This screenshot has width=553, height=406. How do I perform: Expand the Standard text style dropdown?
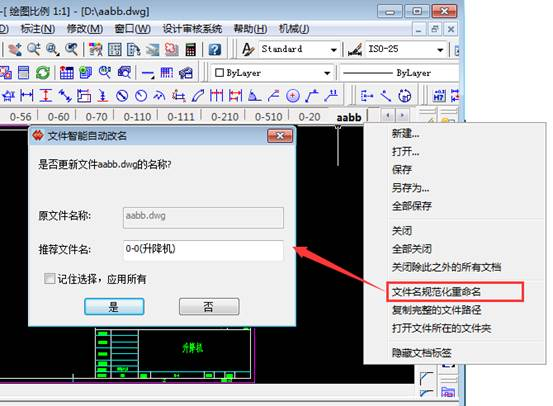click(334, 50)
